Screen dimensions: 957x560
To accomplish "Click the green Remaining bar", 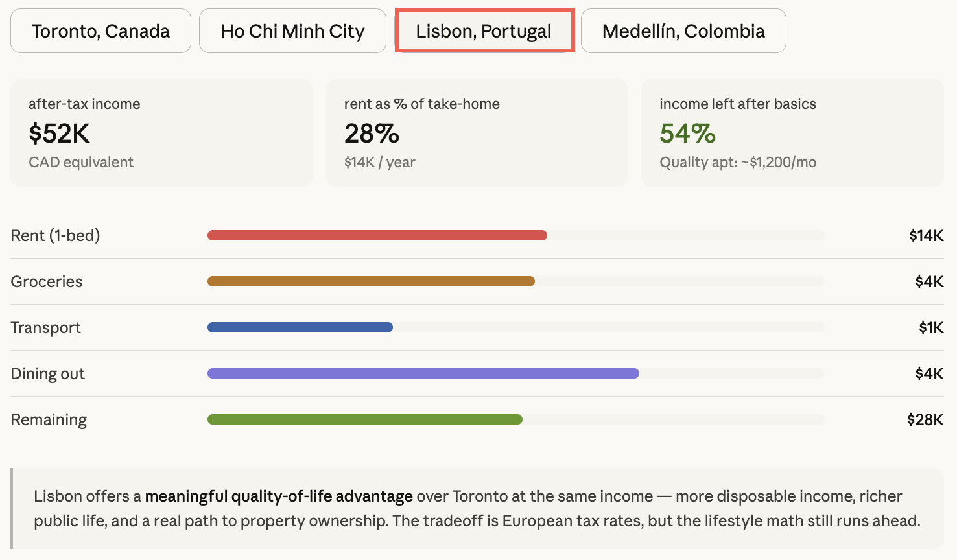I will pyautogui.click(x=364, y=419).
